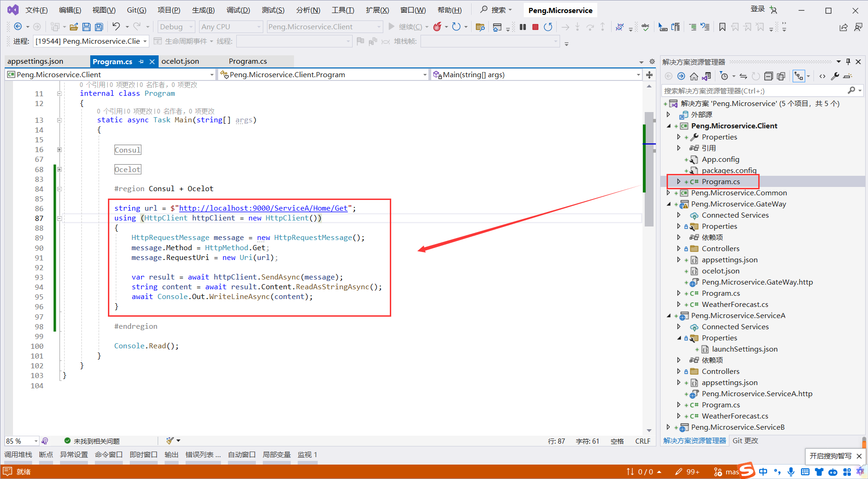Pin the Solution Explorer panel

pyautogui.click(x=848, y=62)
